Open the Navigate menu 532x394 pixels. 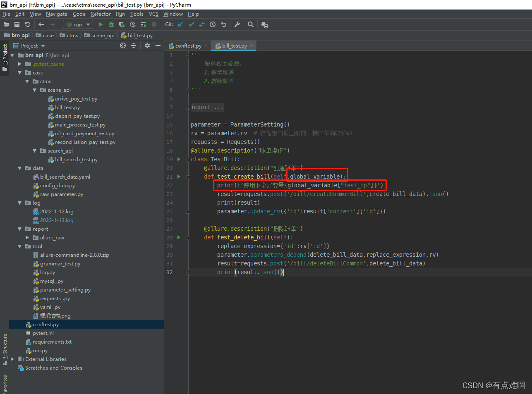pos(56,14)
